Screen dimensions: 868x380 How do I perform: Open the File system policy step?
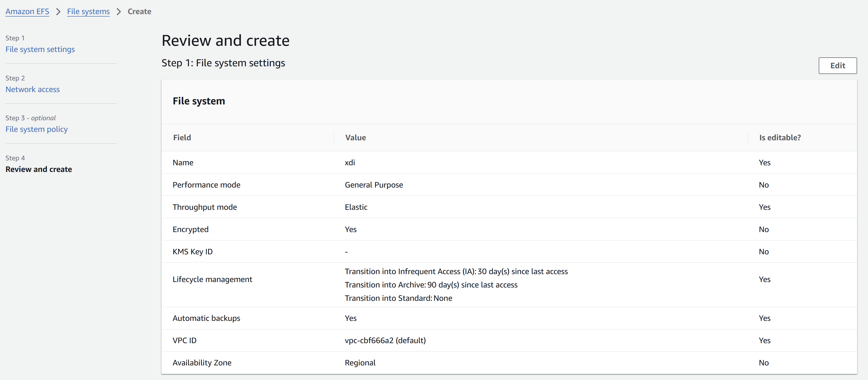click(x=36, y=129)
